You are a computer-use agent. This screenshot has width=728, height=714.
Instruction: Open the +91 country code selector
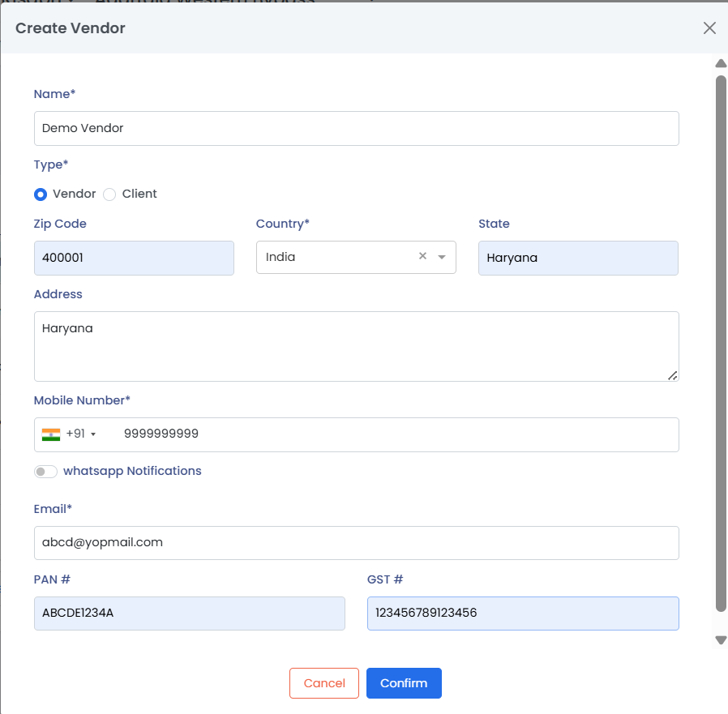(x=80, y=434)
